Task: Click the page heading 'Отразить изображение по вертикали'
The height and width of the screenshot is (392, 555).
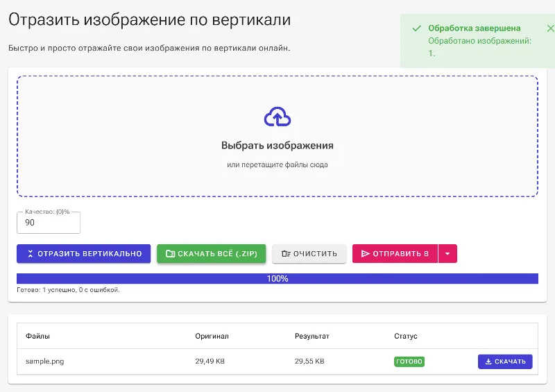Action: coord(149,20)
